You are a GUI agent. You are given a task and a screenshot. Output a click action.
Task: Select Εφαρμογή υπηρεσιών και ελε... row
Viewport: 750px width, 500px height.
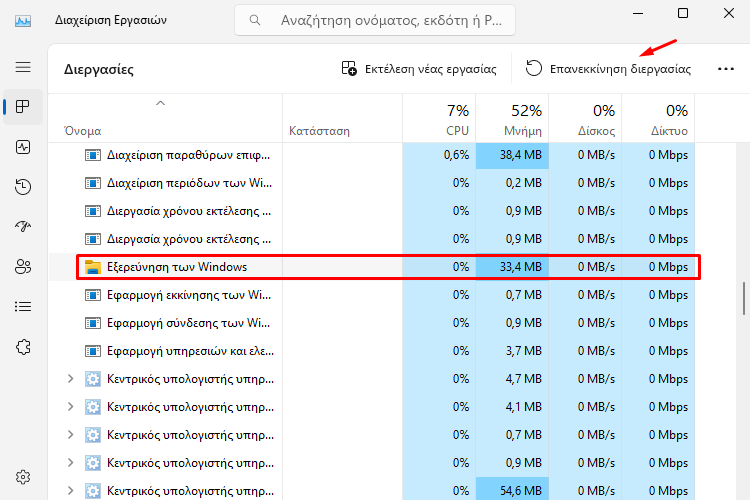tap(372, 351)
